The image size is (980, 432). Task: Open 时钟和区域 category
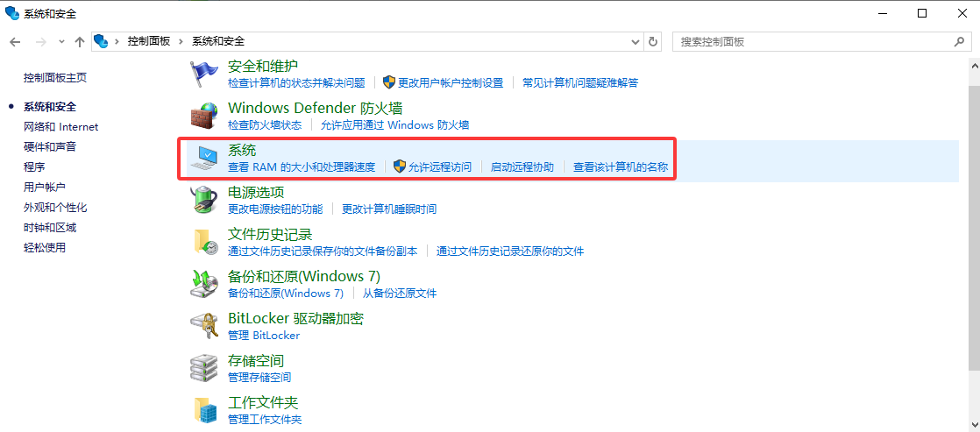(x=50, y=227)
